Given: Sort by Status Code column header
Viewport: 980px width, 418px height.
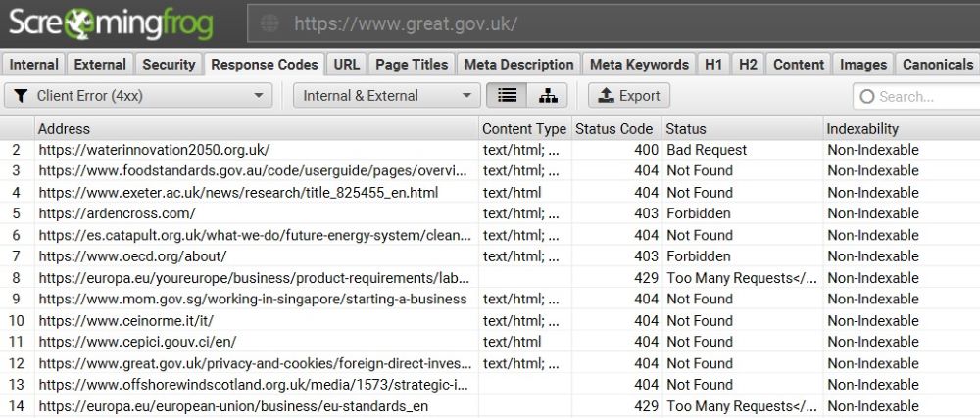Looking at the screenshot, I should tap(616, 128).
